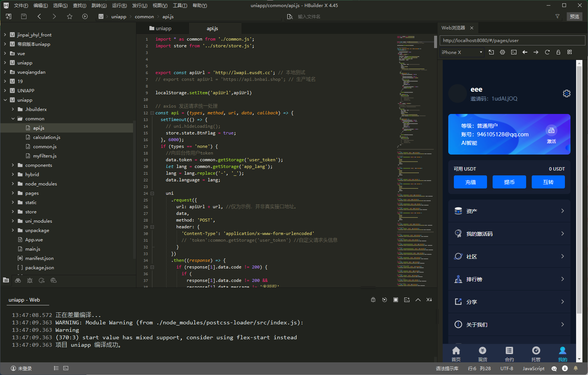Toggle the filter icon near preview button
The width and height of the screenshot is (588, 375).
[557, 16]
